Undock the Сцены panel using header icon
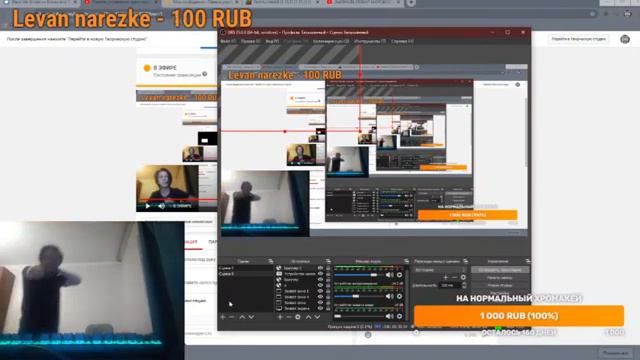The height and width of the screenshot is (360, 640). coord(270,261)
